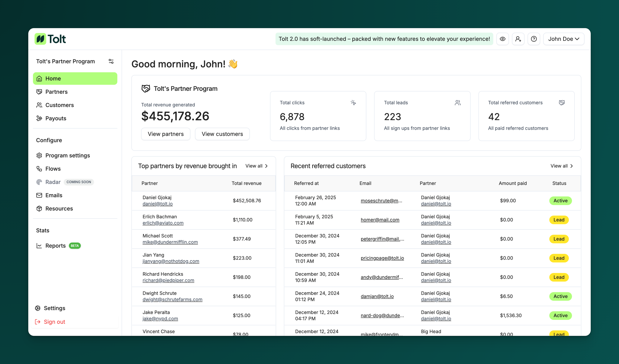Expand View all for top partners
The width and height of the screenshot is (619, 364).
click(x=256, y=166)
